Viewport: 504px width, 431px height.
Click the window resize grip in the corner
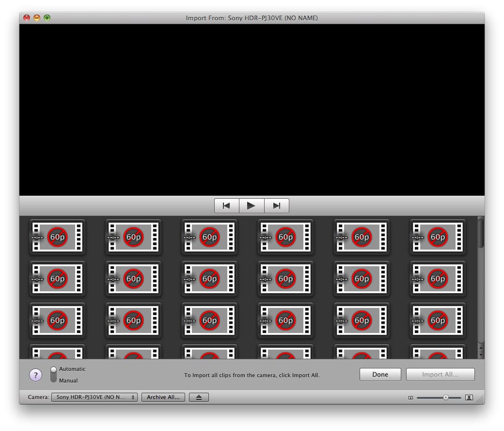(480, 399)
